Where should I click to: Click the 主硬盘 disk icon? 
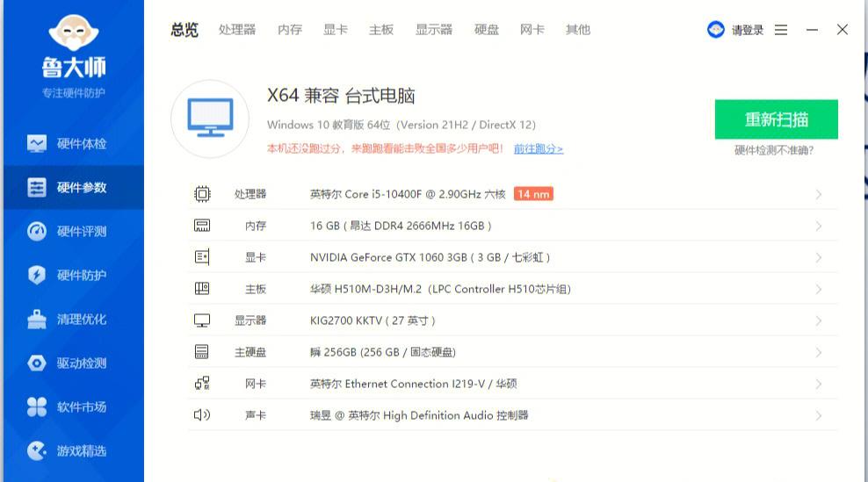(x=202, y=352)
